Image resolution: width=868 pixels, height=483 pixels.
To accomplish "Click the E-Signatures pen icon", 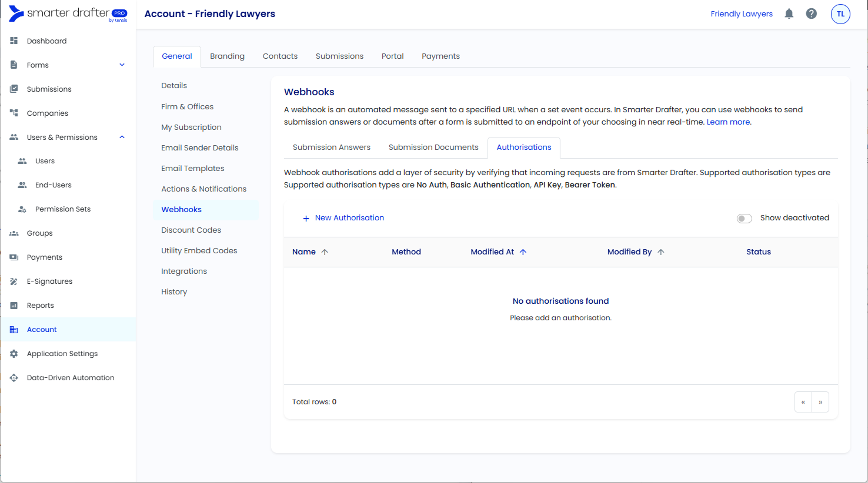I will (14, 281).
